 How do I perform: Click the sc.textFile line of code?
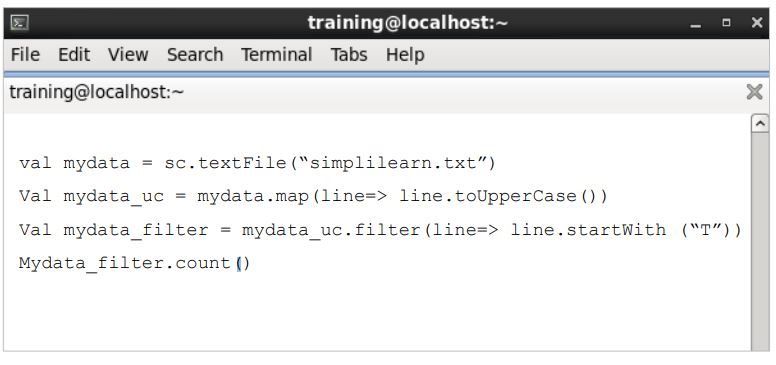pos(257,163)
